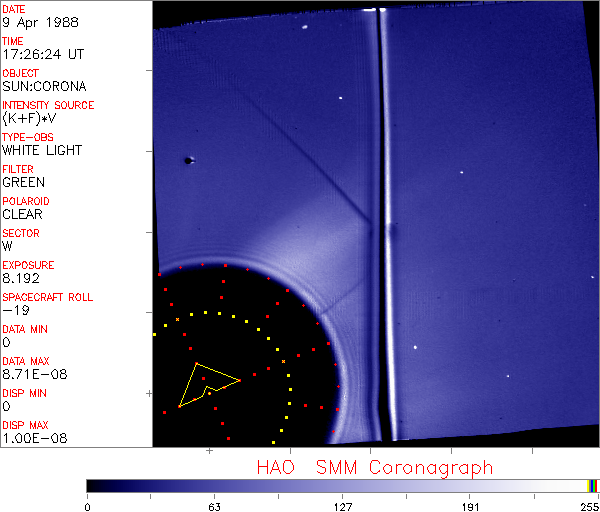
Task: Click the WHITE LIGHT observation type
Action: [42, 151]
